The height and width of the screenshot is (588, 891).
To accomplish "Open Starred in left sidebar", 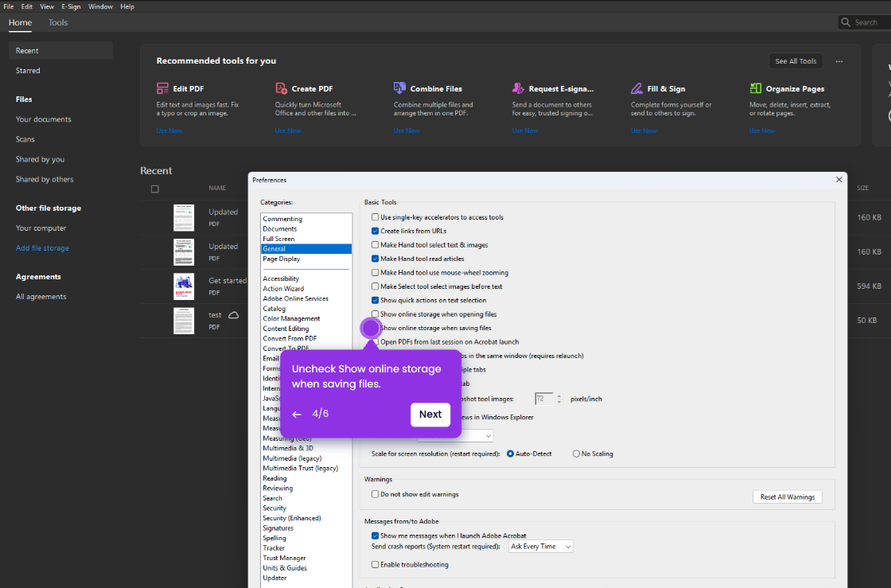I will tap(28, 71).
